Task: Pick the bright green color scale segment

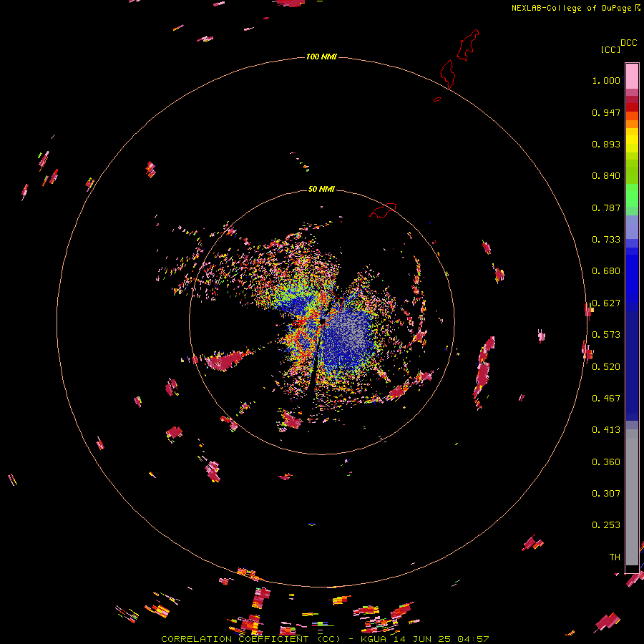Action: (632, 195)
